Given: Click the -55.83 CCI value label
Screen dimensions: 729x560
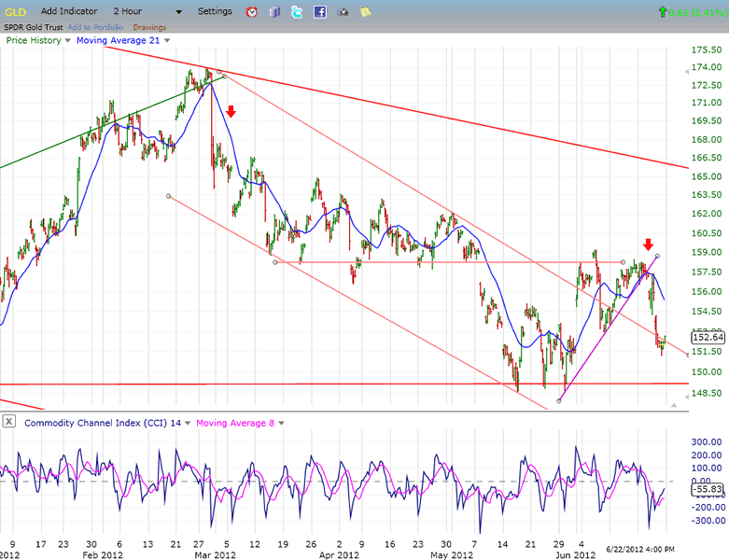Looking at the screenshot, I should click(x=708, y=489).
